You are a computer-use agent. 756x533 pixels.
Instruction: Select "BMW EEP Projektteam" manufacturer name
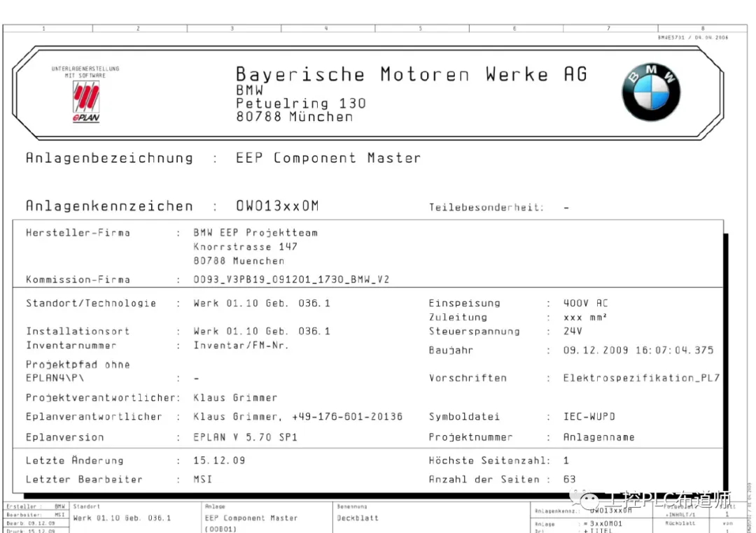(x=255, y=233)
